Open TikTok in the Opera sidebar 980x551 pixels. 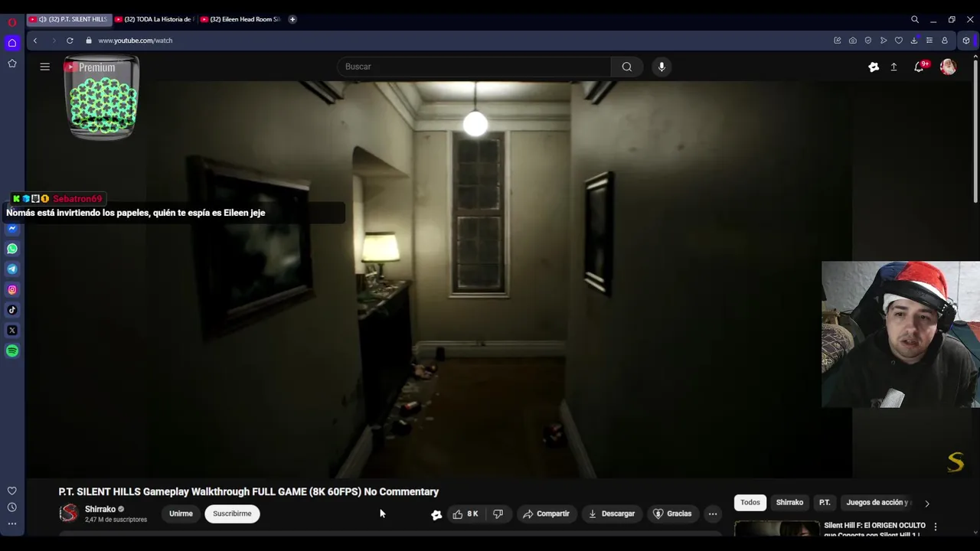[x=12, y=310]
